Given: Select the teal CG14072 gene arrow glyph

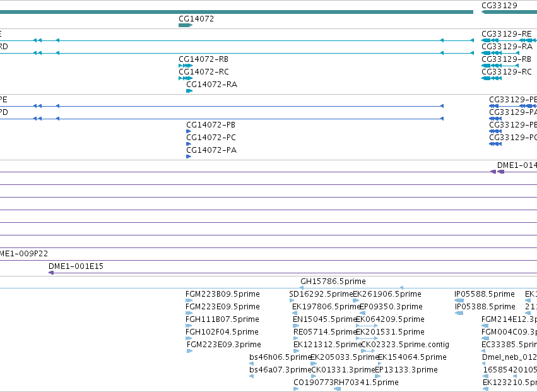Looking at the screenshot, I should (x=186, y=25).
